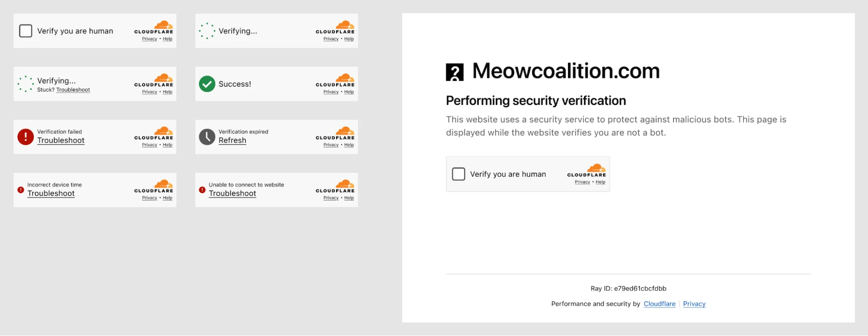Click Refresh on the Verification expired widget
Viewport: 868px width, 336px height.
point(232,140)
